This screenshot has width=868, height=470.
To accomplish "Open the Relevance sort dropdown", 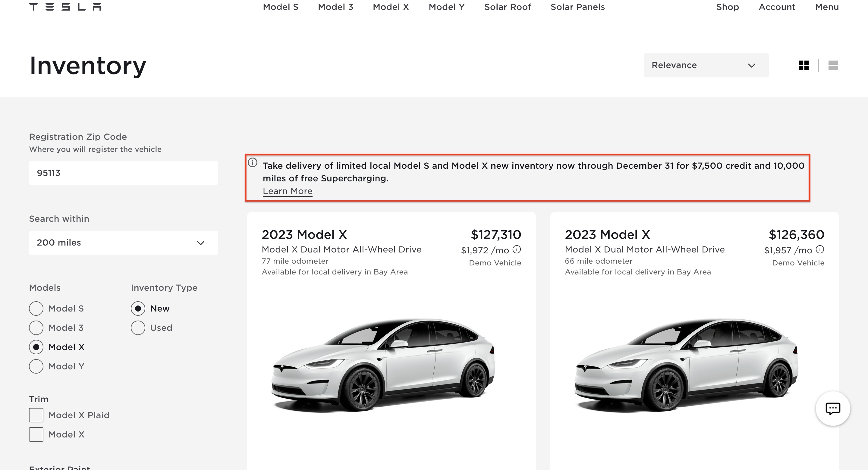I will (706, 65).
